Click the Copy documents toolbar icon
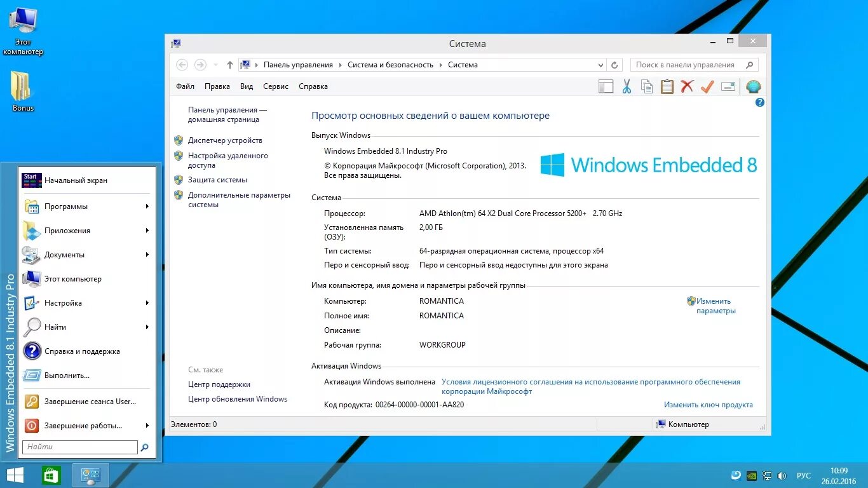 coord(646,86)
